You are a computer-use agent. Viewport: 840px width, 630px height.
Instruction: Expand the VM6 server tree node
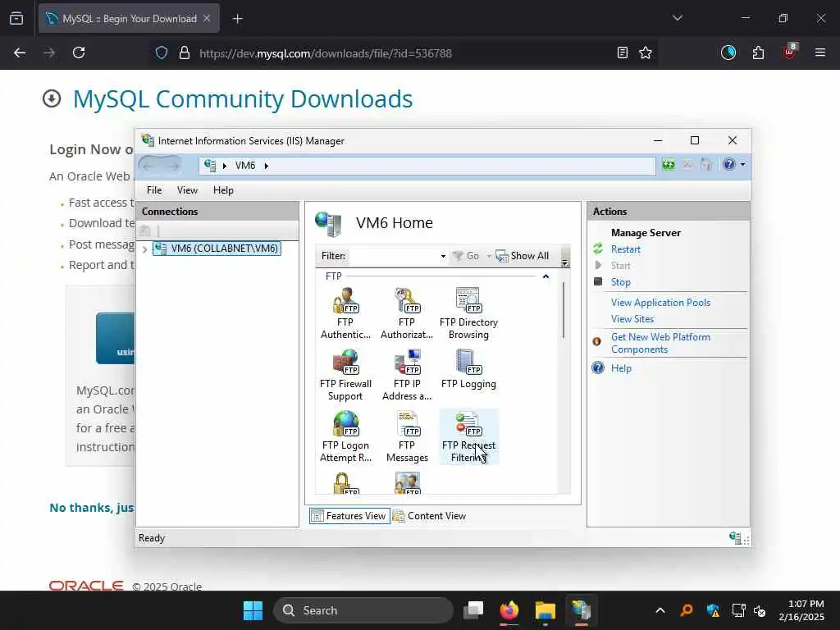pyautogui.click(x=144, y=249)
